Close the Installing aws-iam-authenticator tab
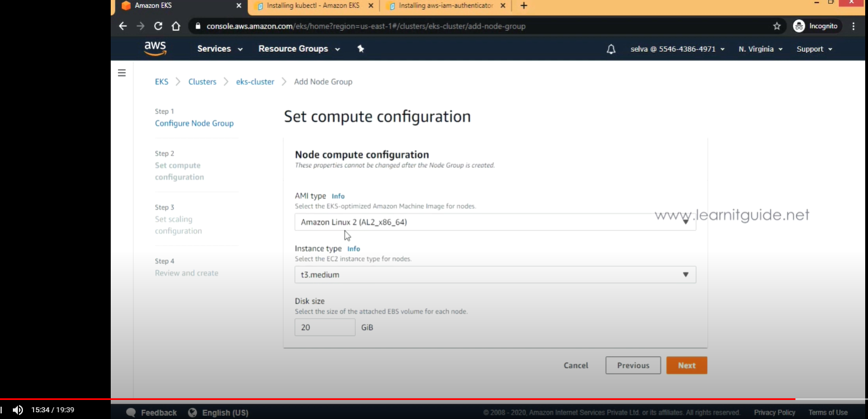Screen dimensions: 868x419 pyautogui.click(x=503, y=6)
